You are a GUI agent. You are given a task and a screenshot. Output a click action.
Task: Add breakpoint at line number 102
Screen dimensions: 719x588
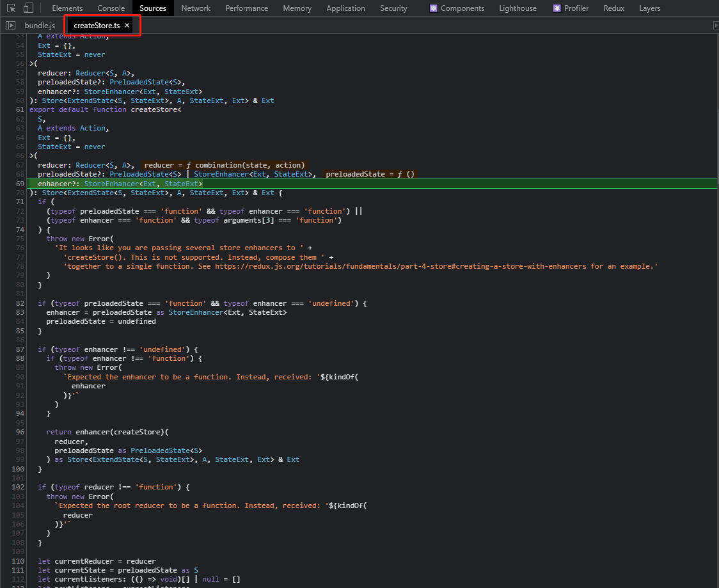pyautogui.click(x=18, y=487)
